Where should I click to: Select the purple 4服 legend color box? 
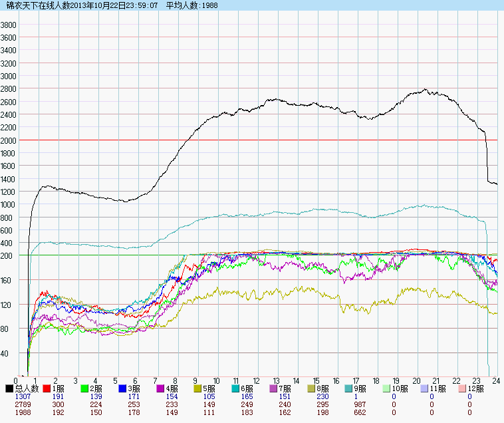tap(161, 388)
